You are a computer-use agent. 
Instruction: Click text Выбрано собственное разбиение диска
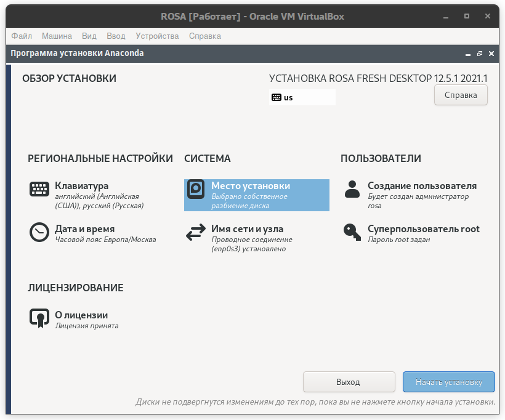coord(249,201)
